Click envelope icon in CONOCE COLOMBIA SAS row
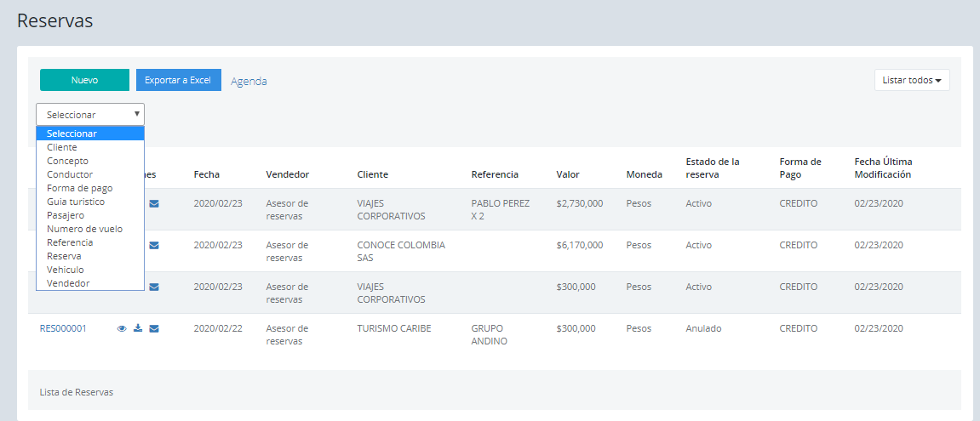 (154, 245)
